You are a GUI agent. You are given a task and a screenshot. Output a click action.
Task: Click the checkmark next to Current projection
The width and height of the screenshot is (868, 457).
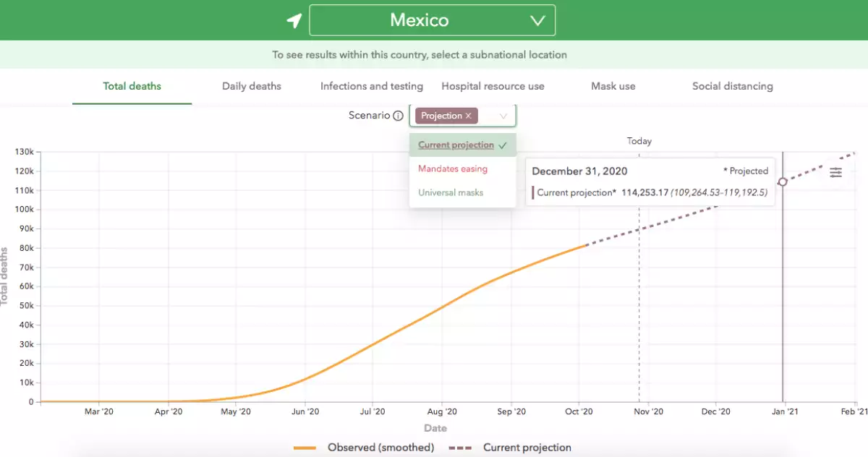(x=503, y=145)
